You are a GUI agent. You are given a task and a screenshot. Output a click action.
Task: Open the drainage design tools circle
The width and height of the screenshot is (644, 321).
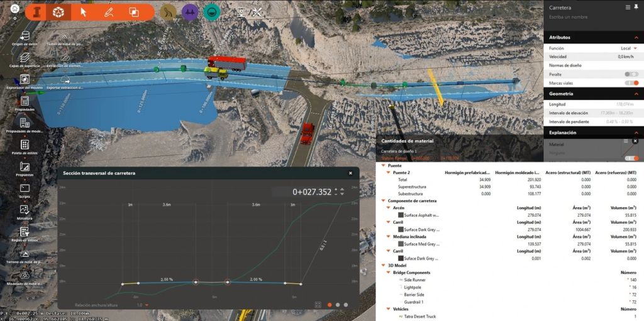click(212, 12)
